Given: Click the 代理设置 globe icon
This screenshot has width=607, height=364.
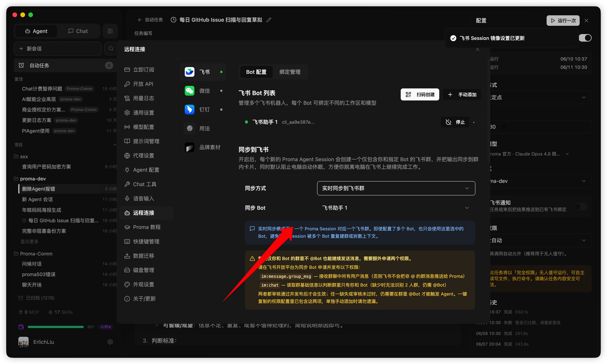Looking at the screenshot, I should 127,156.
